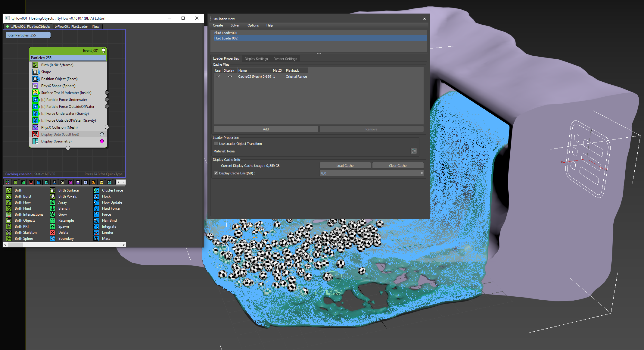Click the right arrow of the operator list scrollbar

click(x=123, y=245)
